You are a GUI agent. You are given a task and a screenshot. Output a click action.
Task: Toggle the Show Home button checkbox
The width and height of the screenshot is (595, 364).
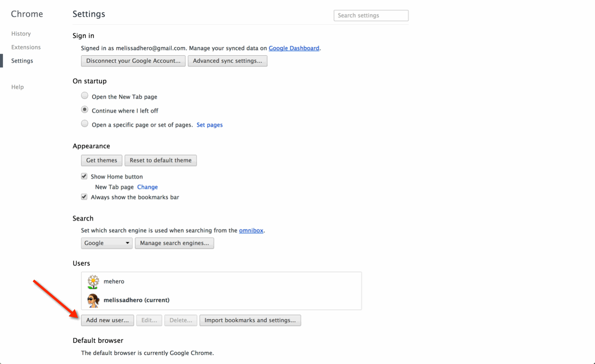(84, 176)
